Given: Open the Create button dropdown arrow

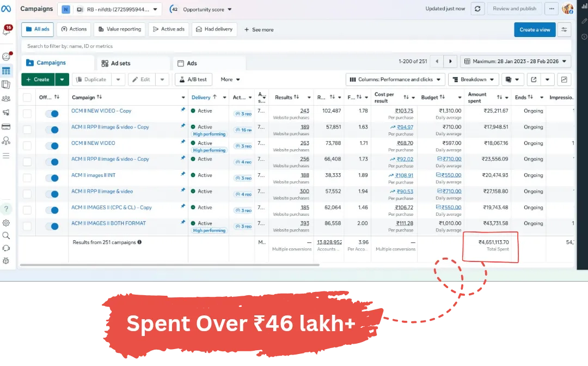Looking at the screenshot, I should click(x=62, y=80).
